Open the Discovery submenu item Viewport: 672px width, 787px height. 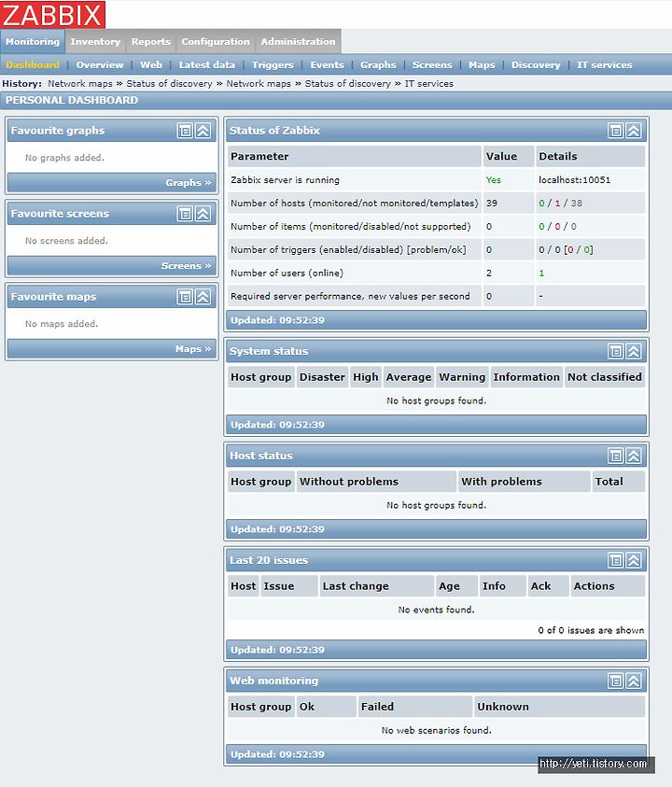click(536, 64)
